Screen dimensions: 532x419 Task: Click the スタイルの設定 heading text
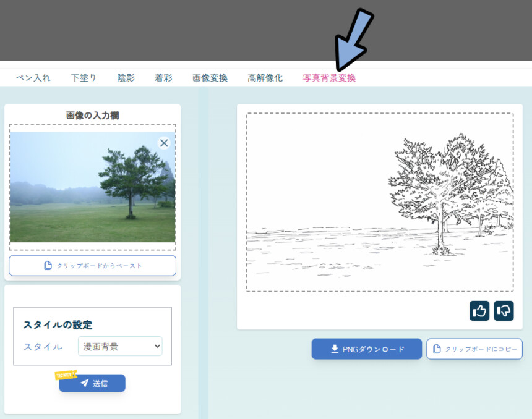pos(58,325)
